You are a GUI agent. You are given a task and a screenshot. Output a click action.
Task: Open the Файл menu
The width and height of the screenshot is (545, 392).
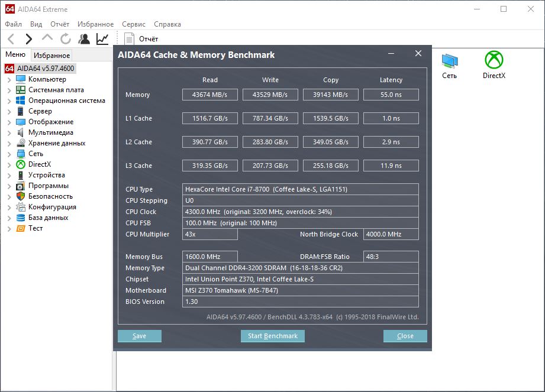[13, 24]
